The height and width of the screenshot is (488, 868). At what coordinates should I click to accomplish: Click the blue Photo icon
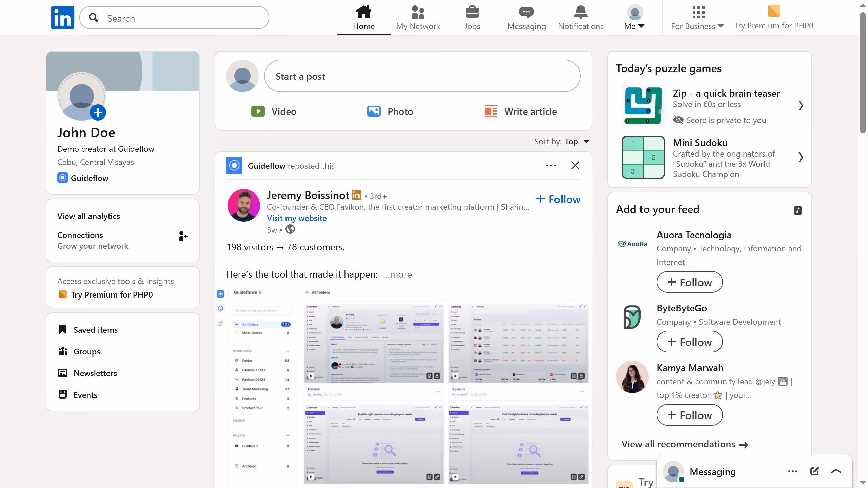374,111
